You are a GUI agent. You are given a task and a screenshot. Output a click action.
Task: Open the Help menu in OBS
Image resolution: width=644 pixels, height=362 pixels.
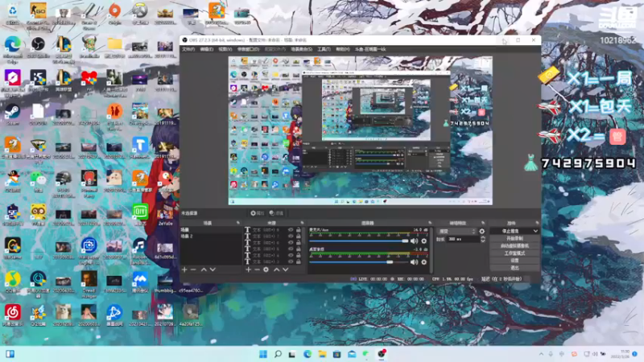click(x=343, y=49)
